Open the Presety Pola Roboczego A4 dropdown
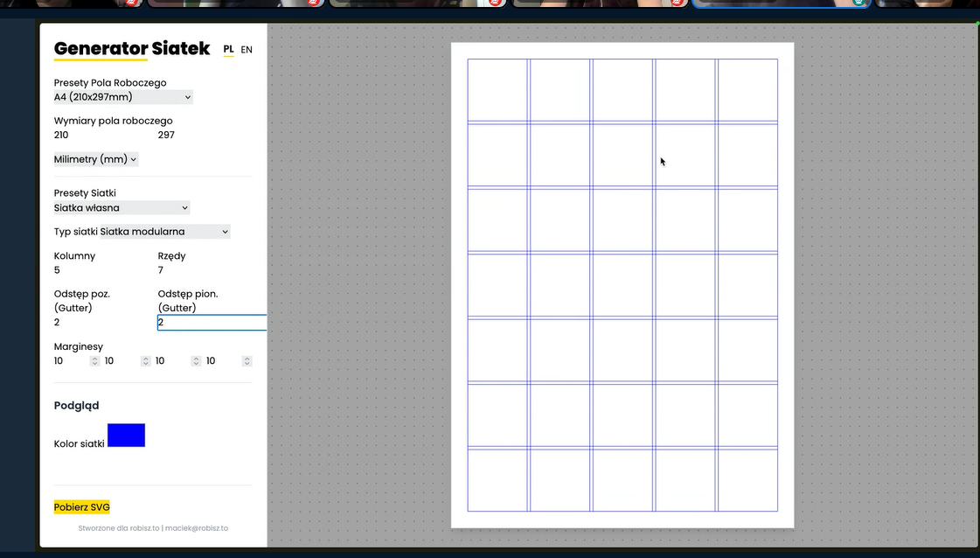The width and height of the screenshot is (980, 558). coord(123,97)
